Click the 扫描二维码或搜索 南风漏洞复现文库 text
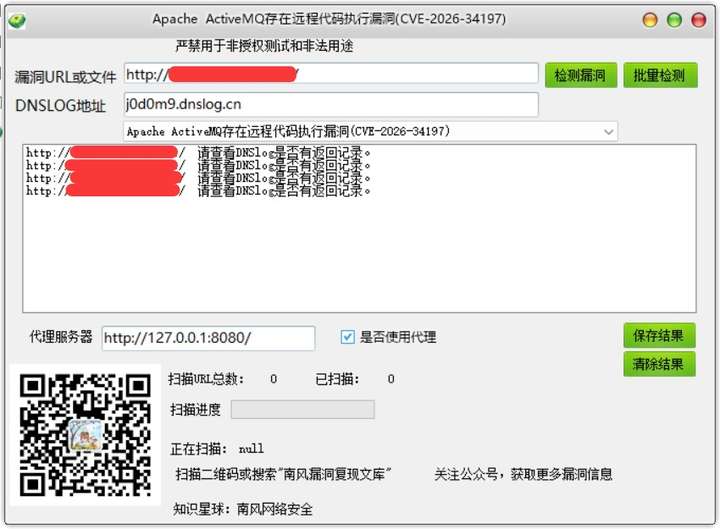Image resolution: width=720 pixels, height=529 pixels. point(283,474)
